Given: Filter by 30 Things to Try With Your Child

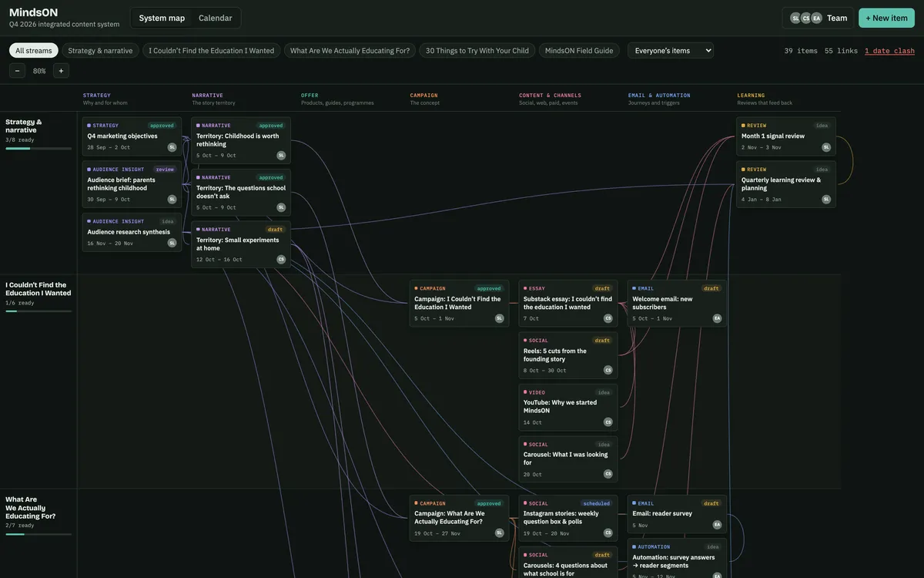Looking at the screenshot, I should 477,50.
